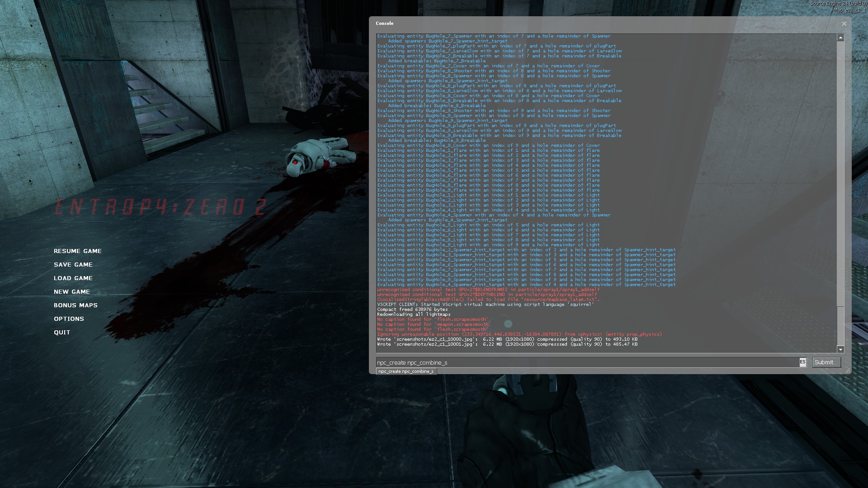Click the last screenshot 'ez2_c1_10001.jpg' log line
This screenshot has height=488, width=868.
(x=507, y=344)
